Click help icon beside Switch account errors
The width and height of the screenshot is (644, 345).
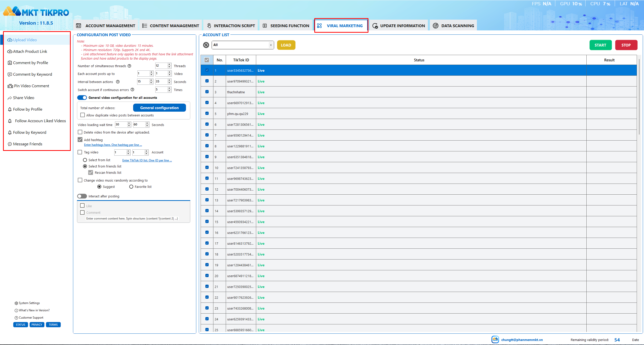click(132, 90)
